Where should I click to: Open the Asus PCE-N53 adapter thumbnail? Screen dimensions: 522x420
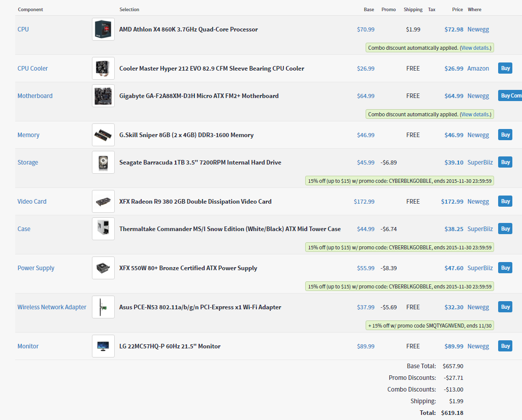pos(103,307)
